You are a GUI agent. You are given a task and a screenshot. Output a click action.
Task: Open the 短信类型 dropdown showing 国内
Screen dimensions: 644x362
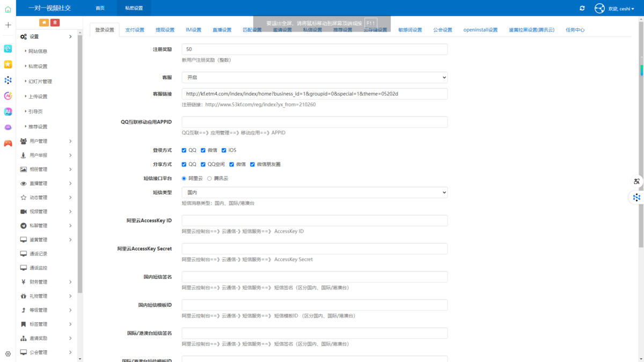314,192
